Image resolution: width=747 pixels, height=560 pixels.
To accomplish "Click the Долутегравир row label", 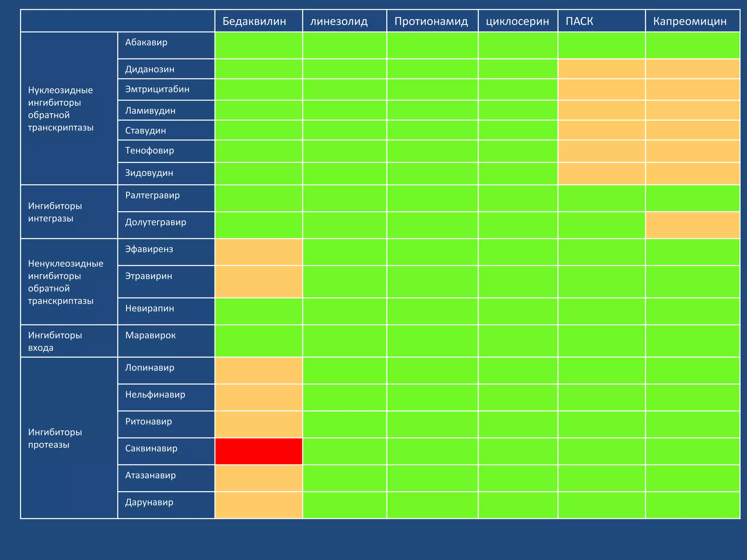I will (x=155, y=222).
